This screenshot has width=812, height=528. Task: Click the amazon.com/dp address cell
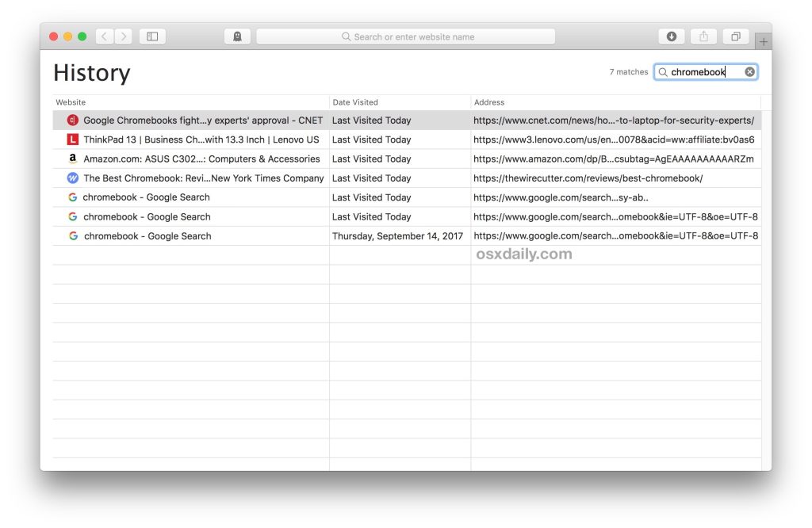pos(614,159)
